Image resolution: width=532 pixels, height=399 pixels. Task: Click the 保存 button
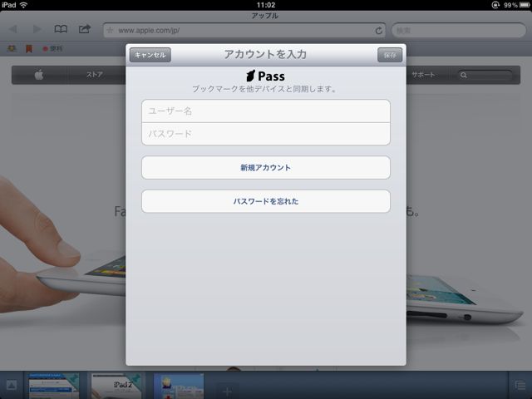pyautogui.click(x=390, y=55)
